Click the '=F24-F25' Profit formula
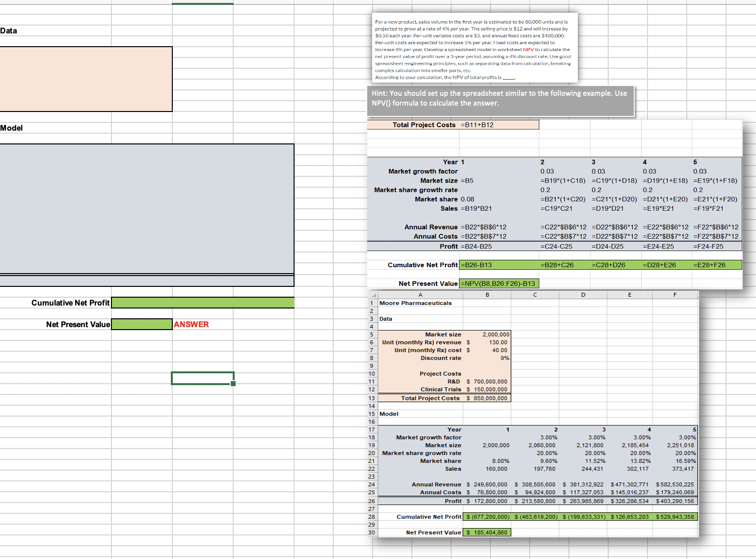 point(708,247)
